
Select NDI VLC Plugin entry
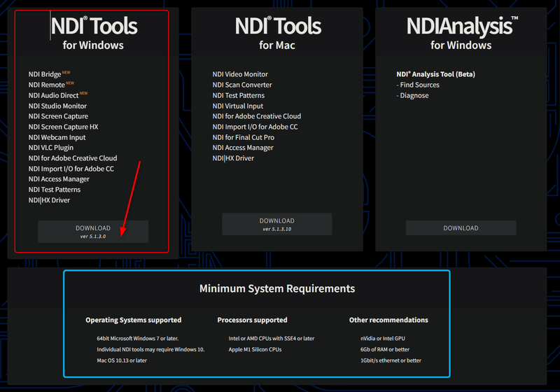pyautogui.click(x=50, y=148)
